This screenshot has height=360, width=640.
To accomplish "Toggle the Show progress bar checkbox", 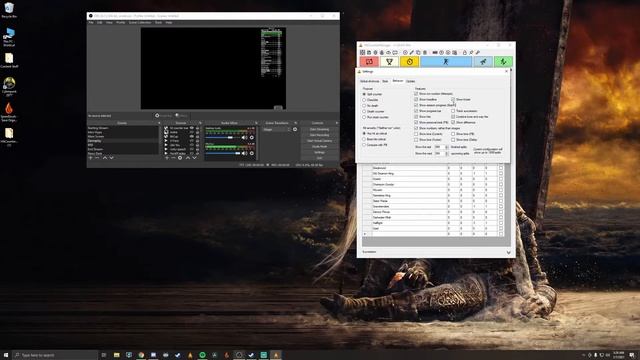I will 416,111.
